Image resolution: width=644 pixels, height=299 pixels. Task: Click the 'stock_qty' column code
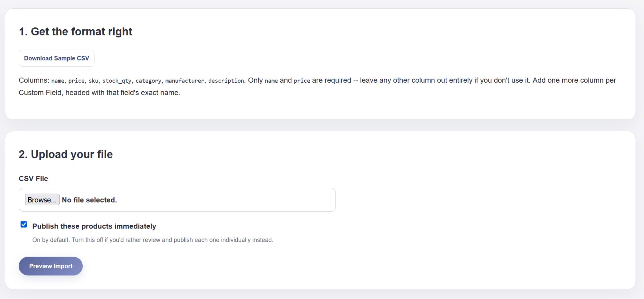coord(117,81)
